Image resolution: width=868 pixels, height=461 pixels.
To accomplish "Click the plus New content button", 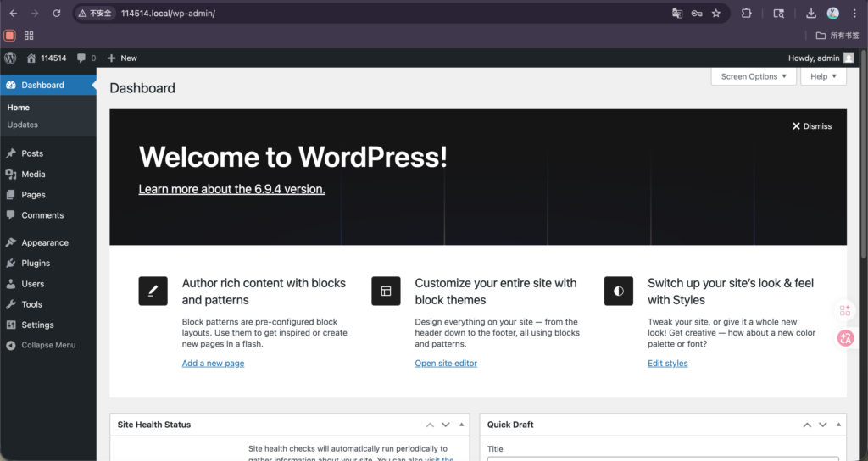I will click(x=122, y=58).
